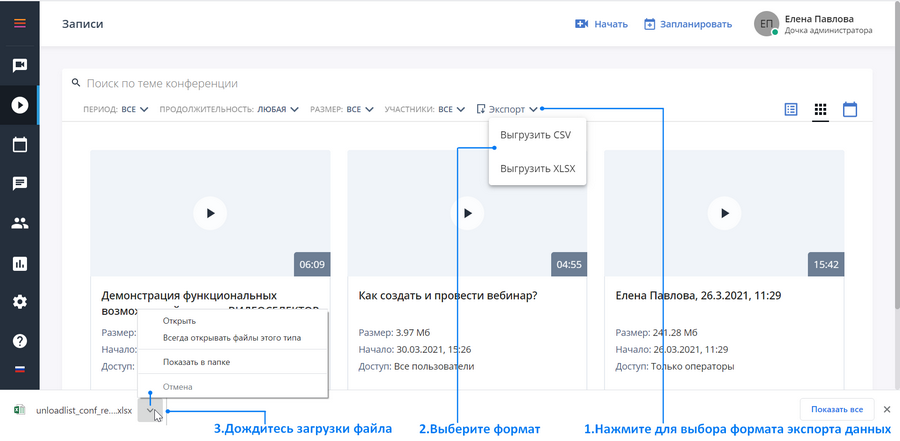Click Доступ: Только операторы text
Screen dimensions: 900x441
tap(675, 366)
